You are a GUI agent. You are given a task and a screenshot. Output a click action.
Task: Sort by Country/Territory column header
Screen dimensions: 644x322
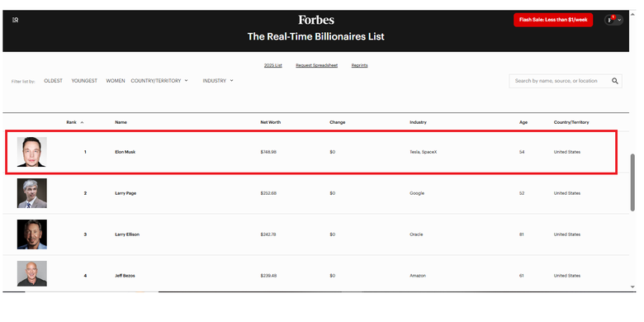[571, 122]
